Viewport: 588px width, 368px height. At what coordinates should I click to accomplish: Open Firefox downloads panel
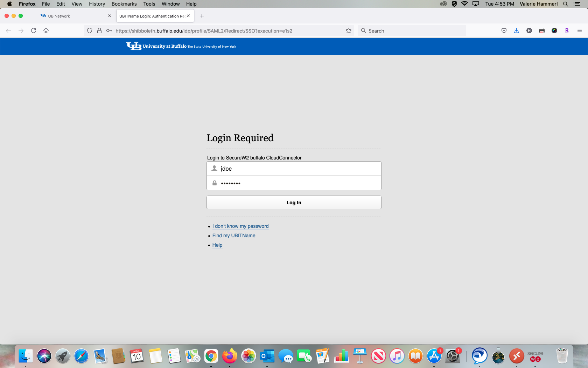[x=516, y=30]
